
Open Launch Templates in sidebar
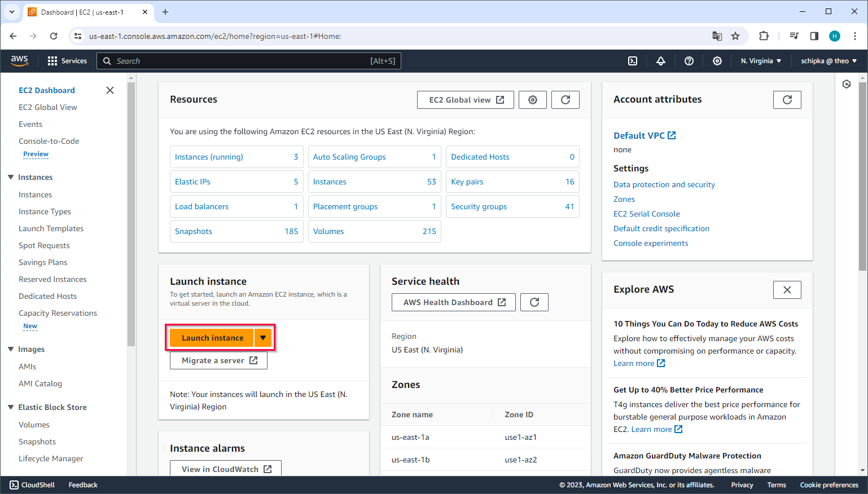click(x=51, y=228)
